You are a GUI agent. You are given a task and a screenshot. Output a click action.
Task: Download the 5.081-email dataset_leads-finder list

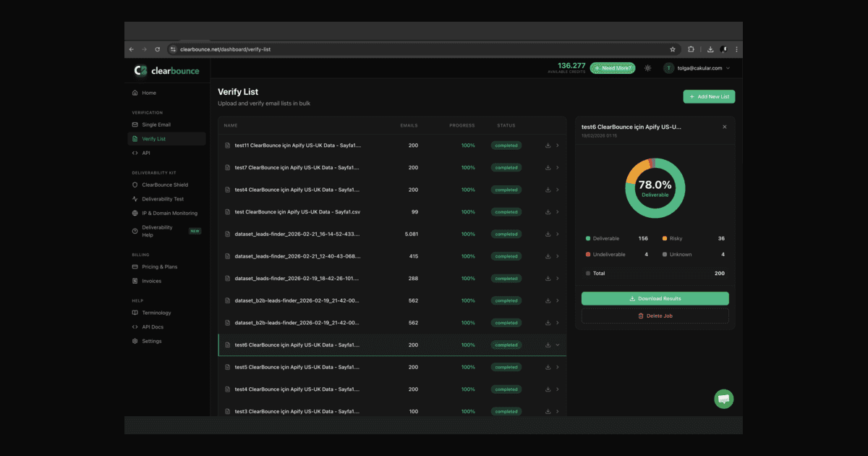(548, 235)
